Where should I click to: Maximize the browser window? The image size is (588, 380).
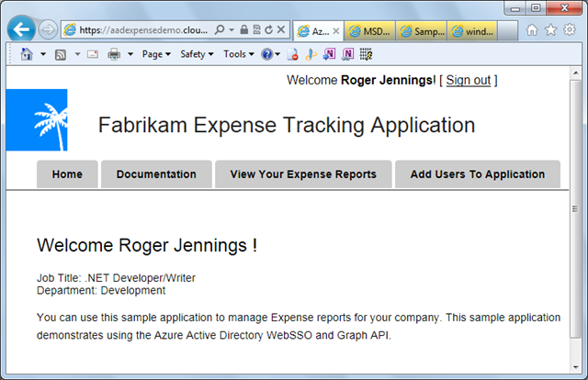coord(536,8)
